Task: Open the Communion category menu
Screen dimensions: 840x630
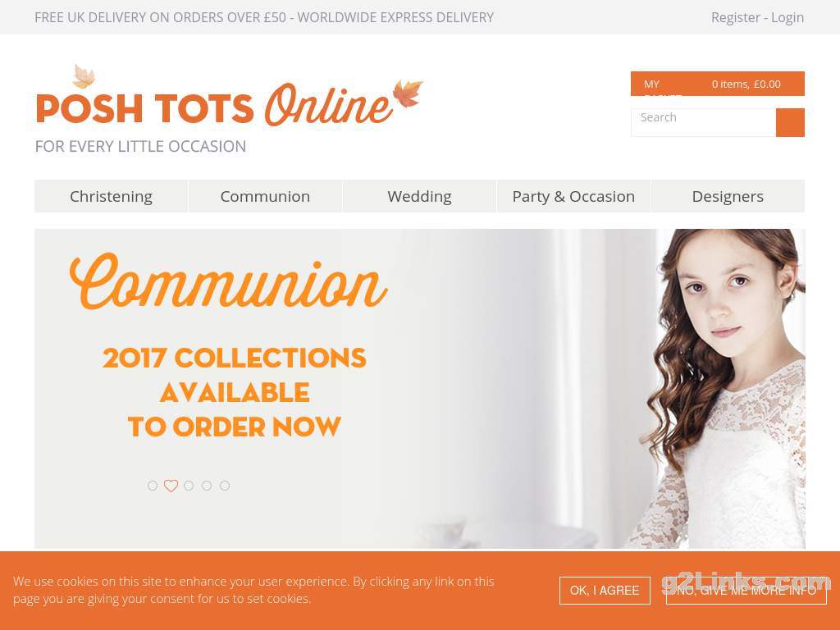Action: click(x=265, y=197)
